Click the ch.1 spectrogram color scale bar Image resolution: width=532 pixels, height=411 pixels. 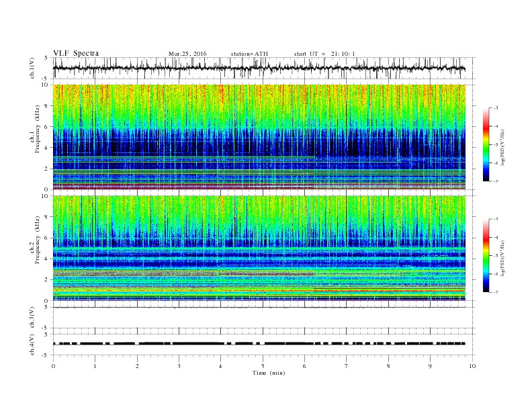point(486,144)
